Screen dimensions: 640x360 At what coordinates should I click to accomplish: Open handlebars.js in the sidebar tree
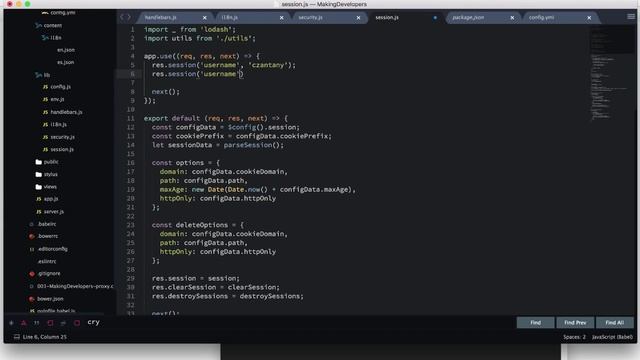click(62, 112)
